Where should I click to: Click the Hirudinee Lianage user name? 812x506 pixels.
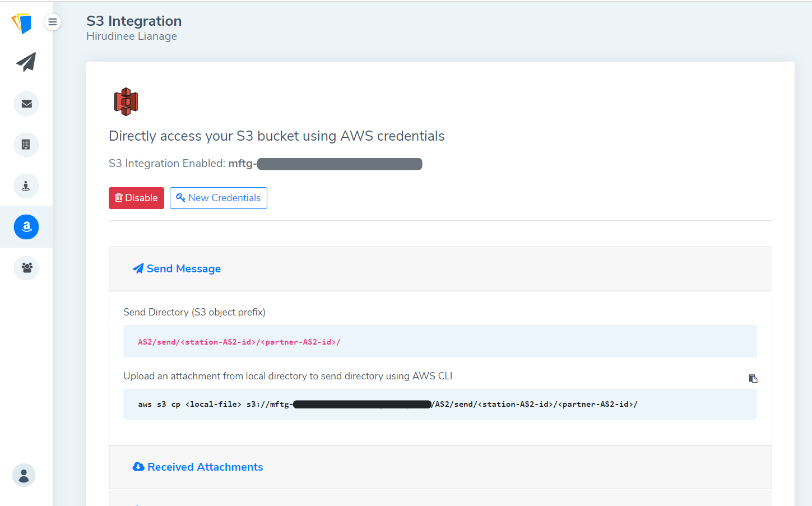tap(132, 36)
